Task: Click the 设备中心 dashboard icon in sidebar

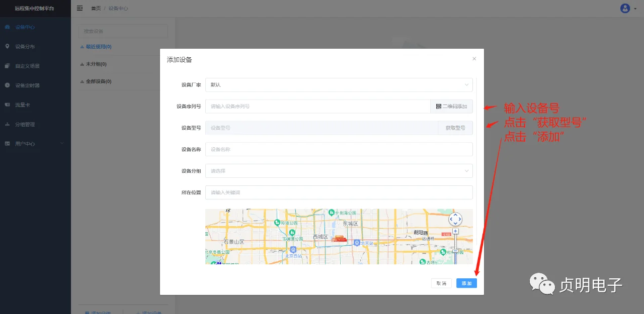Action: pyautogui.click(x=7, y=27)
